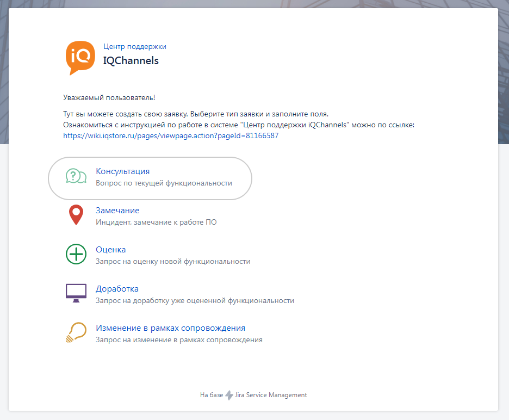Click the line starting "Ознакомиться с инструкцией"
Image resolution: width=509 pixels, height=420 pixels.
click(239, 125)
